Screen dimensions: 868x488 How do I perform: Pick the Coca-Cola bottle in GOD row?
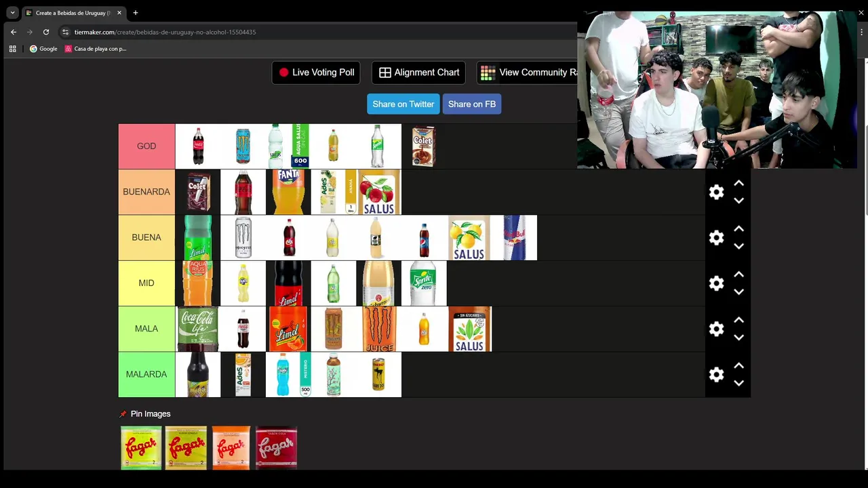198,146
